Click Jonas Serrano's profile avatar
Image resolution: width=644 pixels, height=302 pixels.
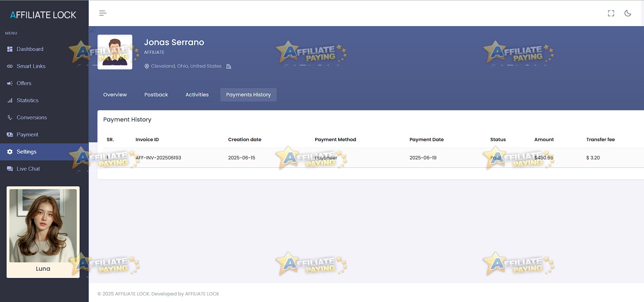(115, 52)
